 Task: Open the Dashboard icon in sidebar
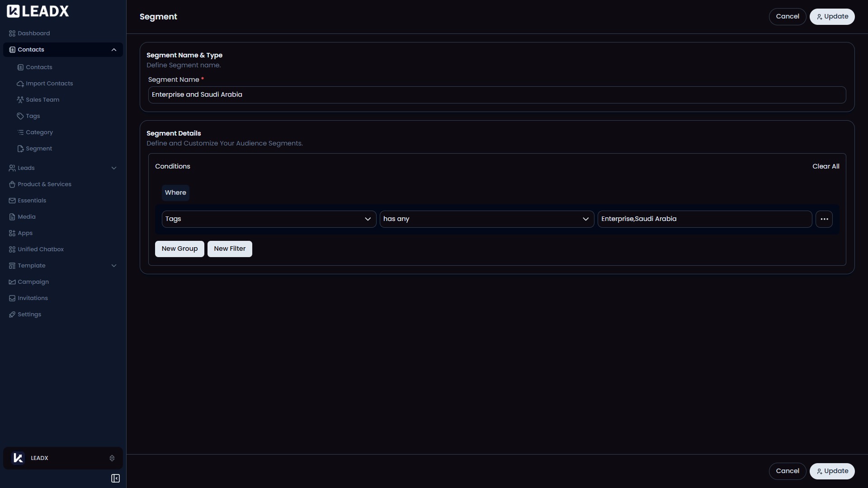click(x=12, y=33)
